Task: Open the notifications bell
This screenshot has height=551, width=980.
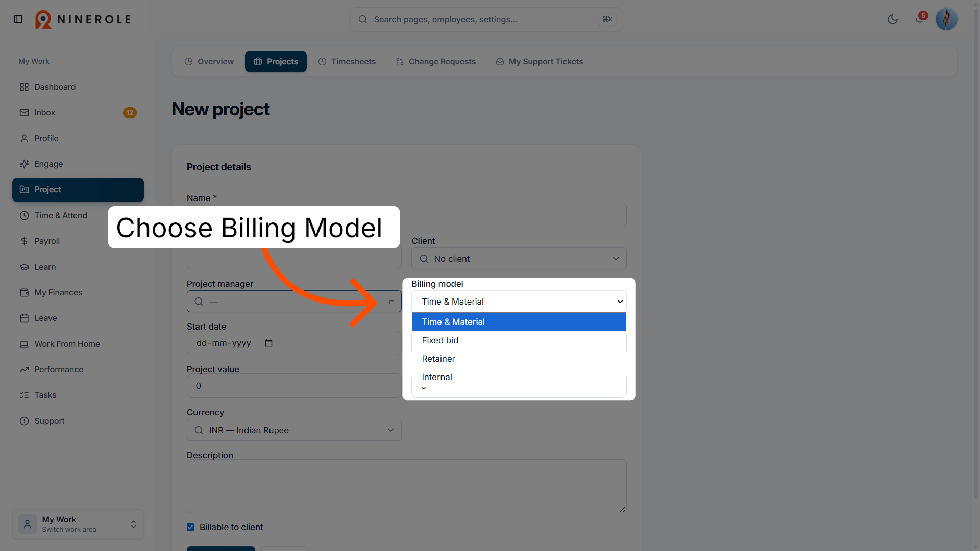Action: [919, 19]
